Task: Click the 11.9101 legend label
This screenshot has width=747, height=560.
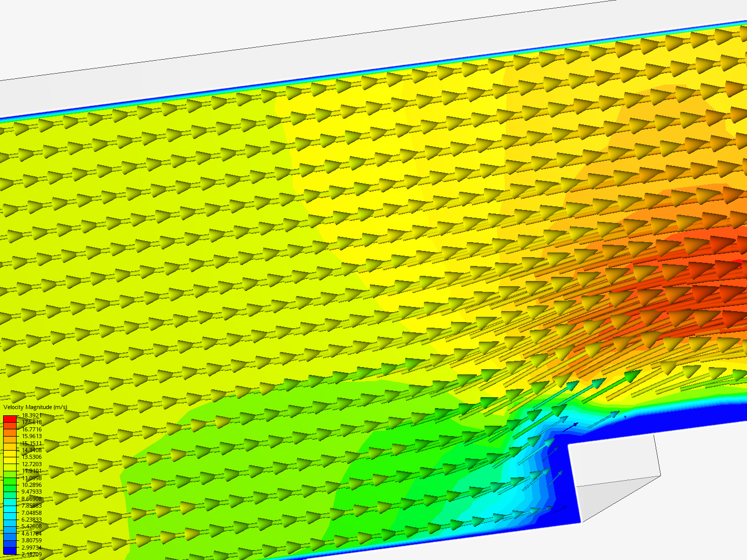Action: 32,471
